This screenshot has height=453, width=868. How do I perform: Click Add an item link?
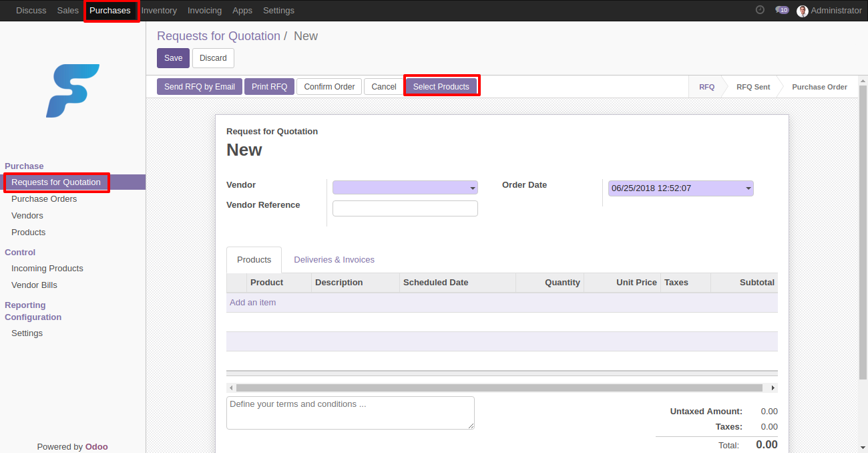click(x=252, y=303)
